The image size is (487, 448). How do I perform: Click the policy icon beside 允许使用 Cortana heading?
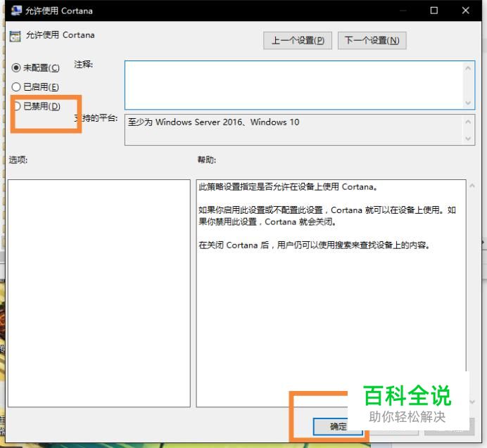[x=15, y=36]
